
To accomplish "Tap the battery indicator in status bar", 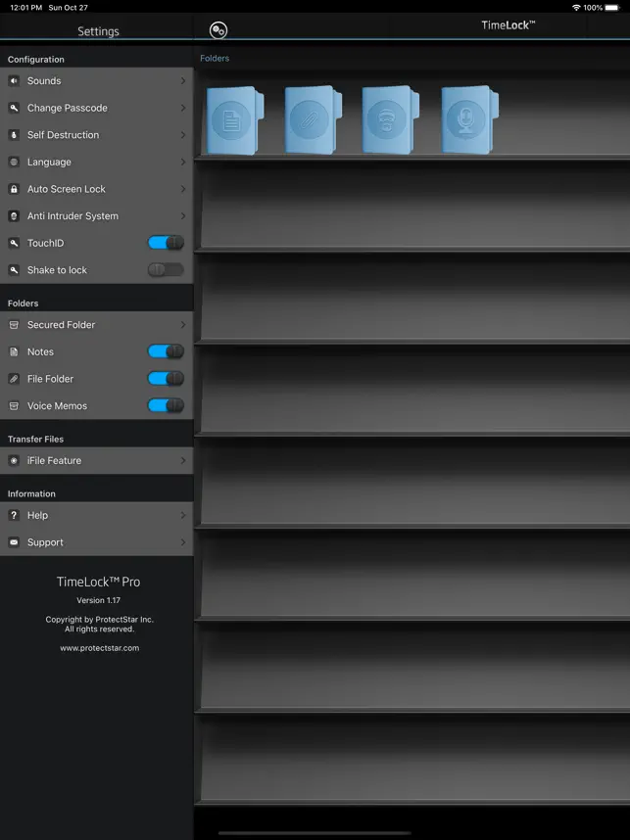I will [612, 8].
